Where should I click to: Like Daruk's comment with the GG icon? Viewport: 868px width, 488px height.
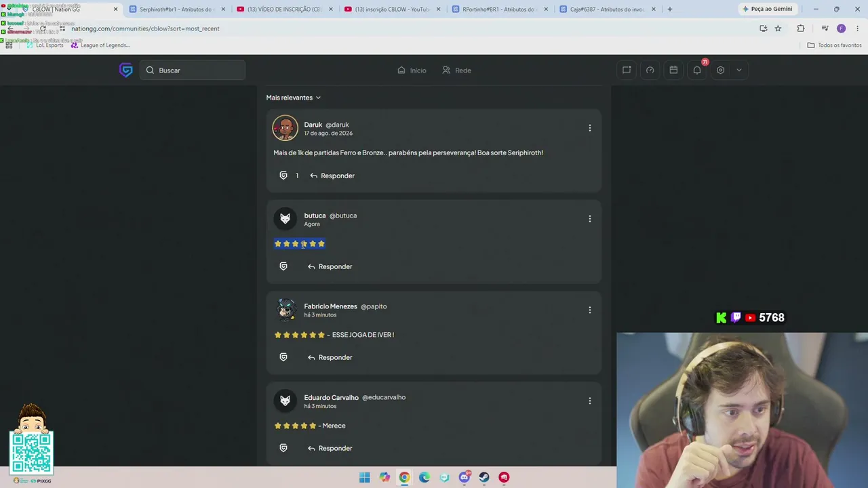pyautogui.click(x=283, y=176)
